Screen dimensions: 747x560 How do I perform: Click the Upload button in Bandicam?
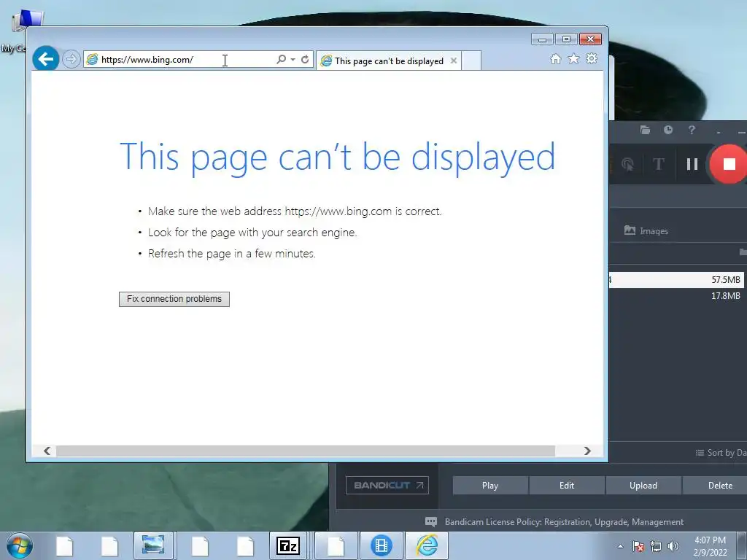(x=643, y=486)
